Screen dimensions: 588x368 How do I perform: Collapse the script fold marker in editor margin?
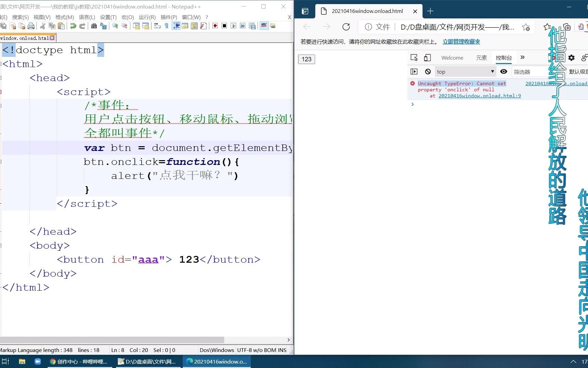point(1,92)
